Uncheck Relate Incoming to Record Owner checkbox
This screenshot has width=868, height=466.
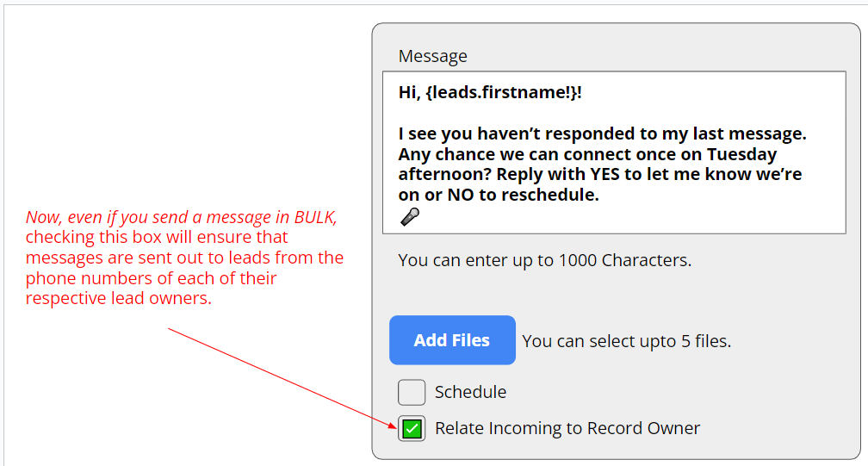coord(412,428)
